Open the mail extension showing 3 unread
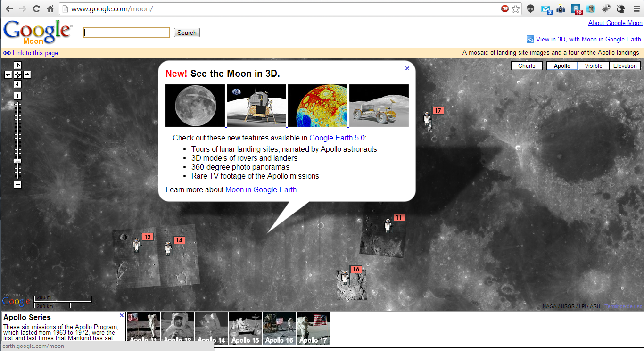The width and height of the screenshot is (644, 362). coord(546,9)
